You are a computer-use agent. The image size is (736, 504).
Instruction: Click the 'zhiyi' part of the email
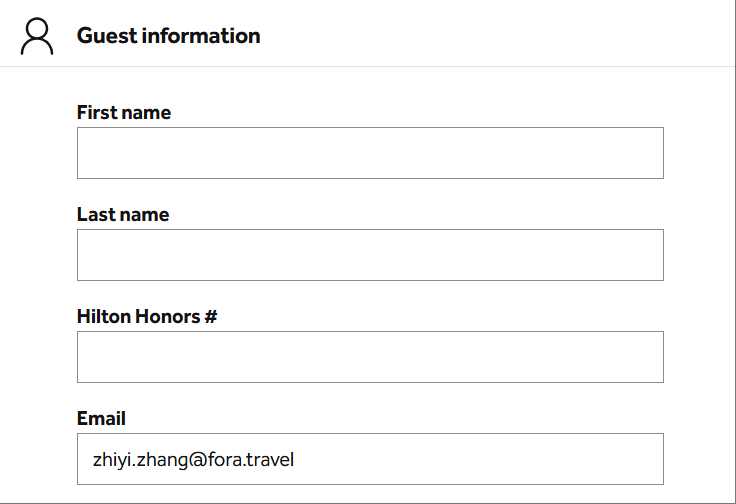(111, 460)
